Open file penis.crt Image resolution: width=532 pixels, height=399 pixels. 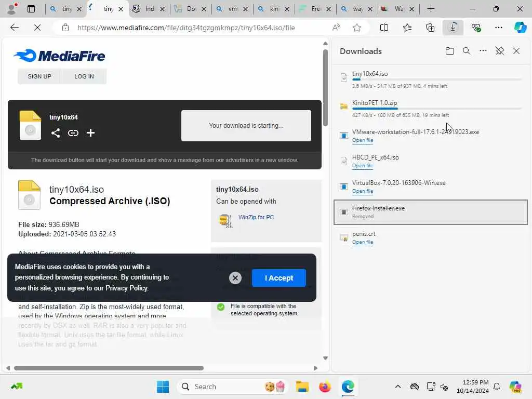(x=362, y=242)
